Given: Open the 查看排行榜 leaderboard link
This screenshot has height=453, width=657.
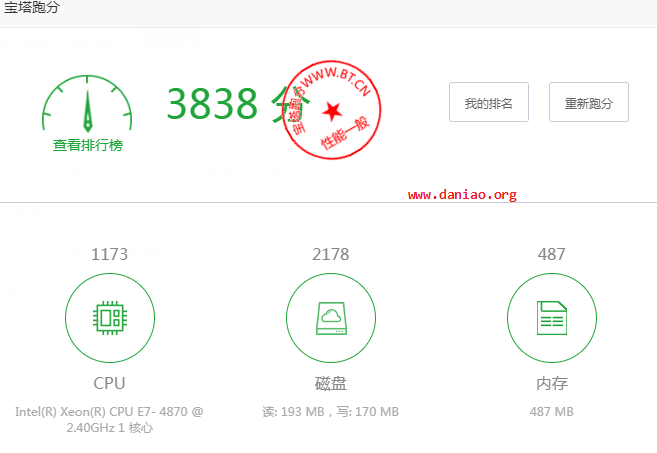Looking at the screenshot, I should tap(88, 145).
